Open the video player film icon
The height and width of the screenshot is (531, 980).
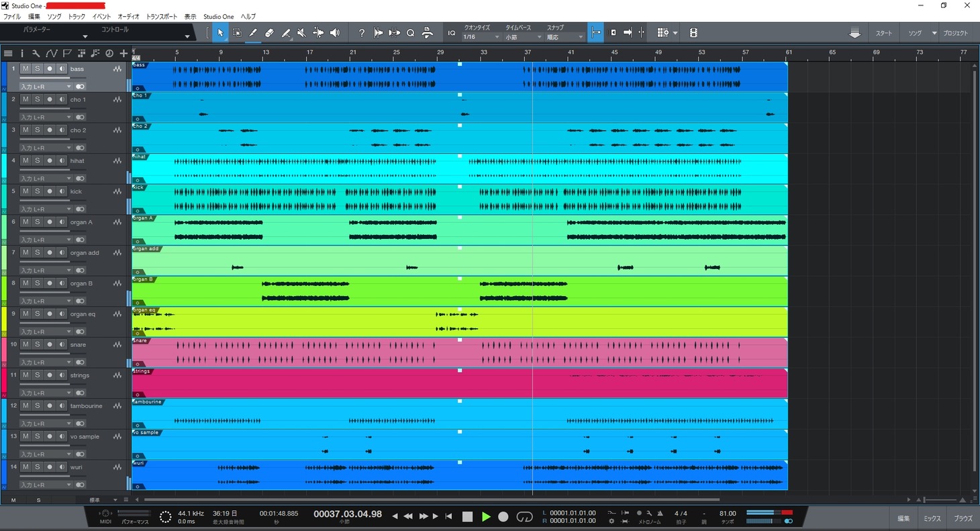tap(693, 33)
